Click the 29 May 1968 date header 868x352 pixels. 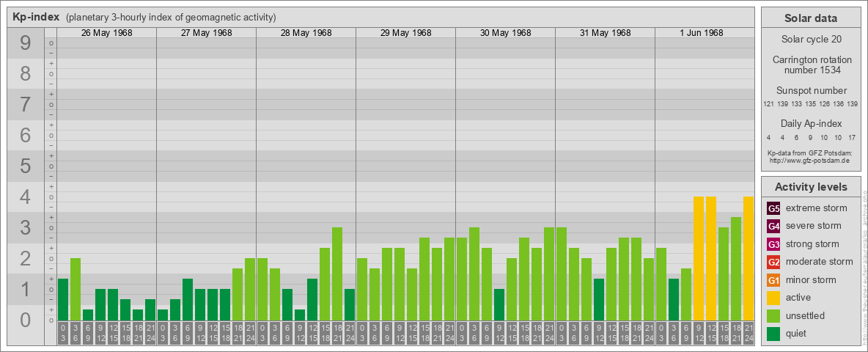point(405,33)
